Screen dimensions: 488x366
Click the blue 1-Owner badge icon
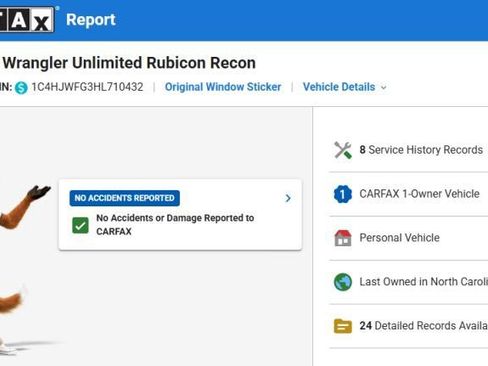343,194
